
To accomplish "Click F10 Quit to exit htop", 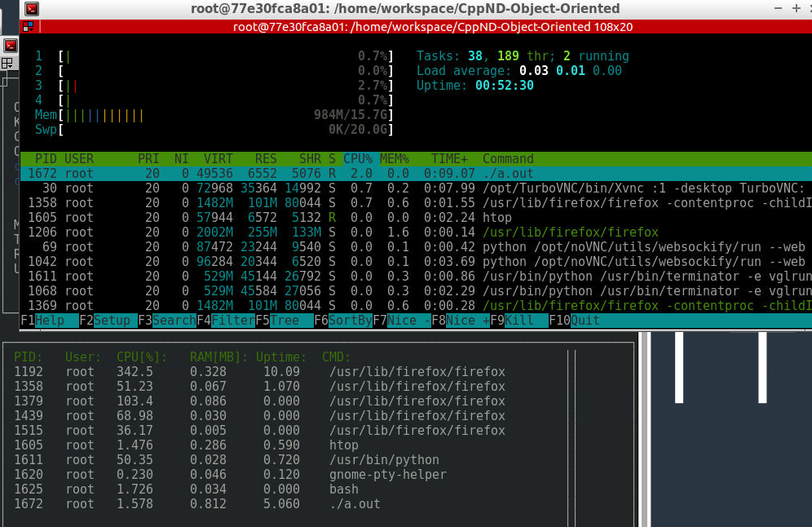I will [585, 321].
